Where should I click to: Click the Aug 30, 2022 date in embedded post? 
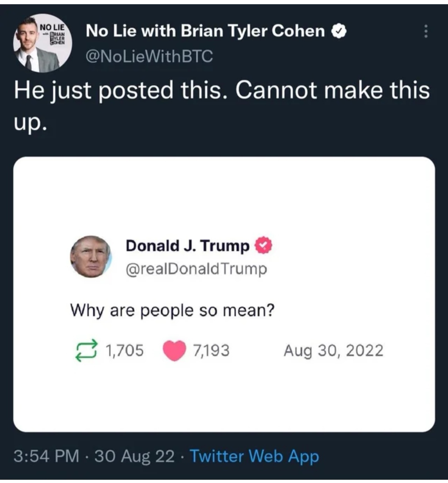point(333,351)
